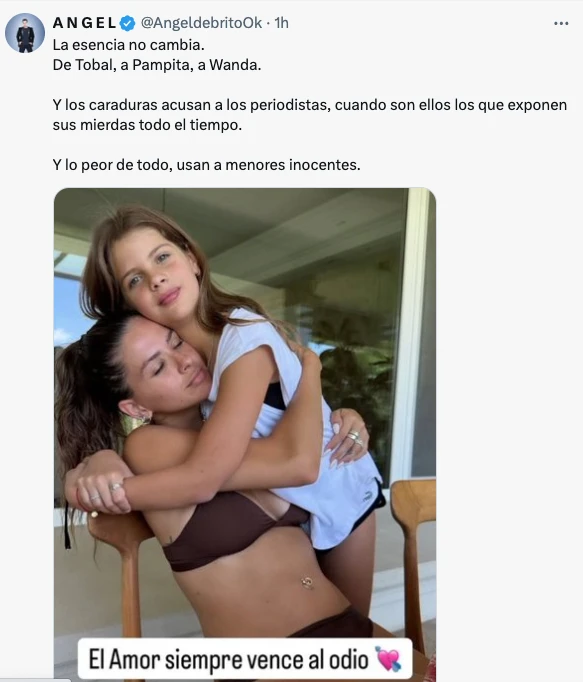The image size is (583, 682).
Task: Click the line 'La esencia no cambia.'
Action: 128,45
